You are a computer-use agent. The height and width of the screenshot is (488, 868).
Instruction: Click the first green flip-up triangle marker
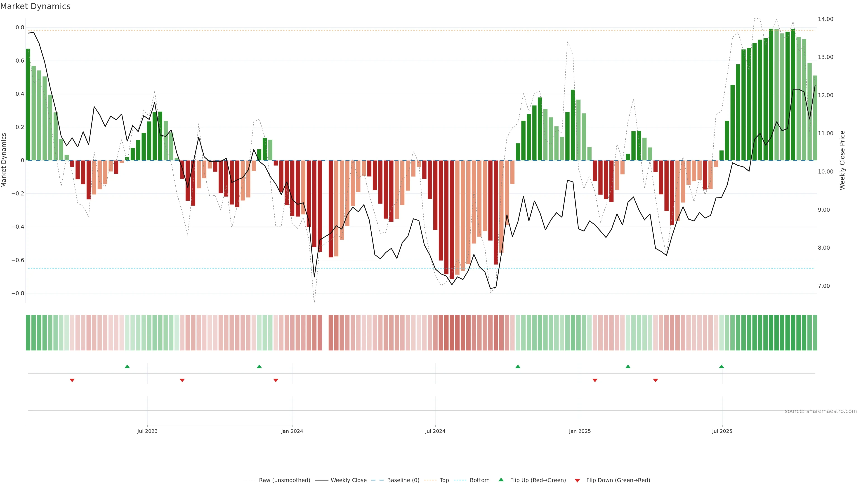[127, 366]
